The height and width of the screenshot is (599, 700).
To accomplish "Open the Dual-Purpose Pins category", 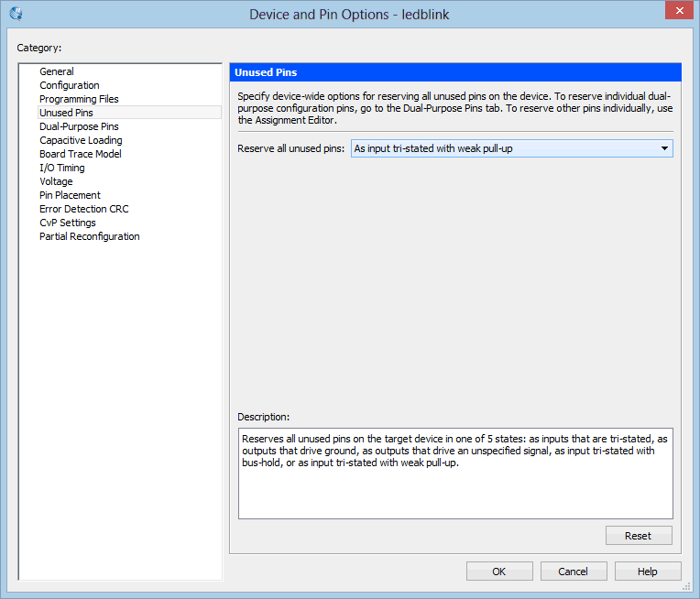I will (79, 126).
